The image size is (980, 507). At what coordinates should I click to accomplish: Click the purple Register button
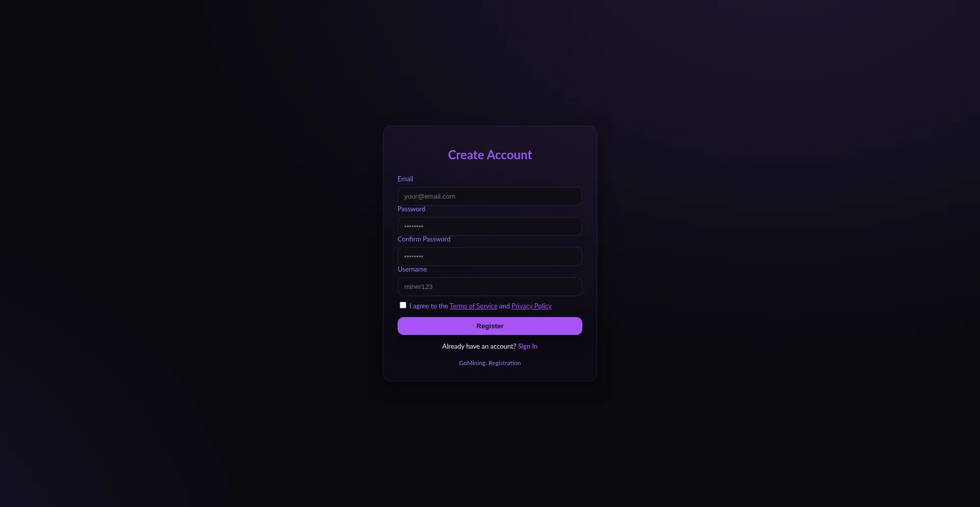coord(489,326)
